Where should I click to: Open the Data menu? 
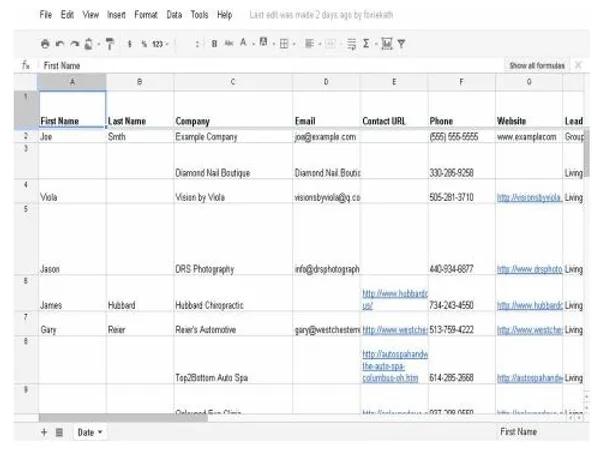click(174, 15)
